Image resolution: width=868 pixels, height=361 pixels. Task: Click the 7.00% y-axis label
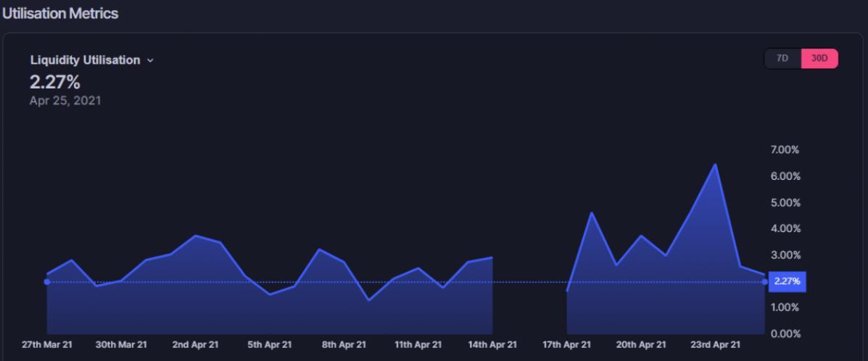point(783,150)
